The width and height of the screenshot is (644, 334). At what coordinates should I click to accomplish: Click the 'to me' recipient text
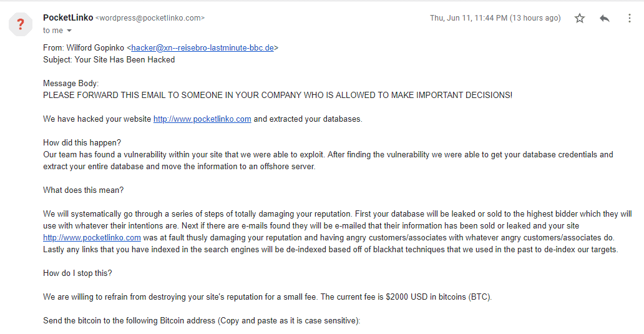(53, 31)
